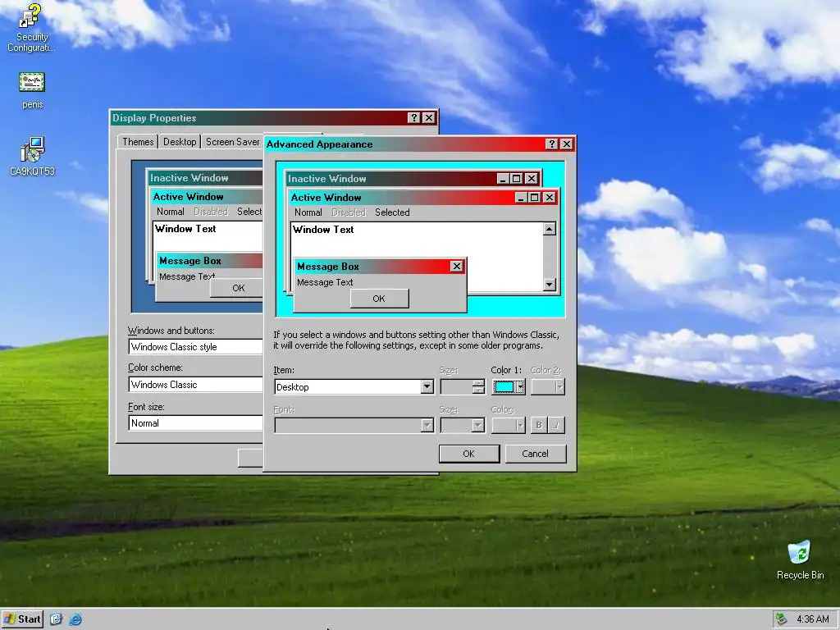
Task: Click Active Window title in Display Properties preview
Action: coord(188,197)
